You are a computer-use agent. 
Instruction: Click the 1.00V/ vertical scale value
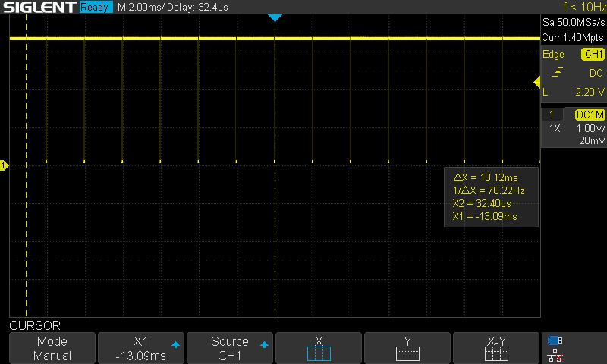(590, 128)
